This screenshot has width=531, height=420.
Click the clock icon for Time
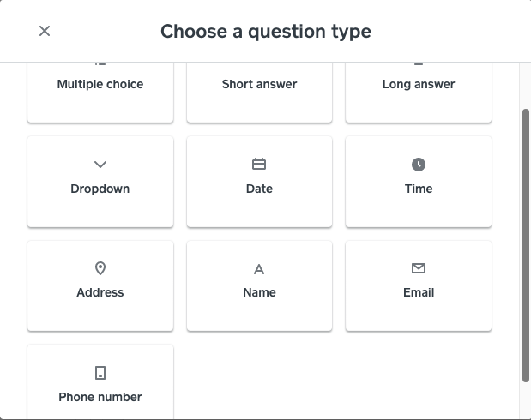tap(419, 165)
